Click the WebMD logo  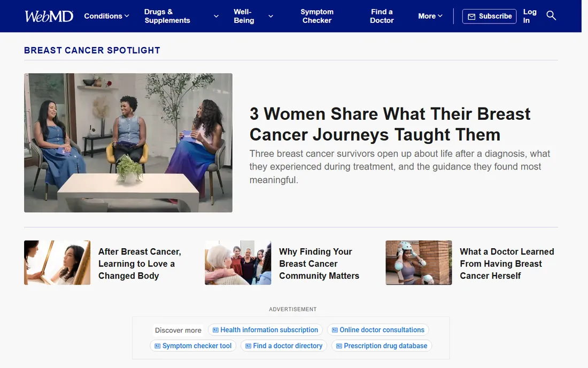pyautogui.click(x=49, y=16)
